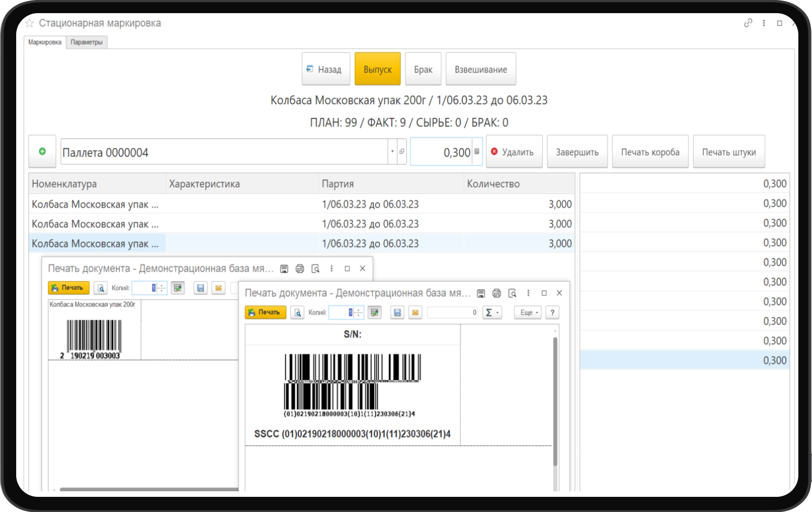Toggle edit mode in the front print dialog
812x512 pixels.
point(374,313)
